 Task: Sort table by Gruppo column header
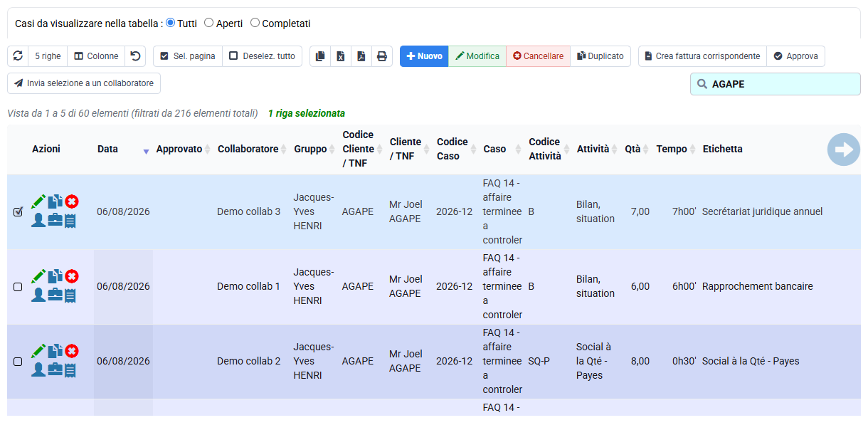tap(314, 150)
